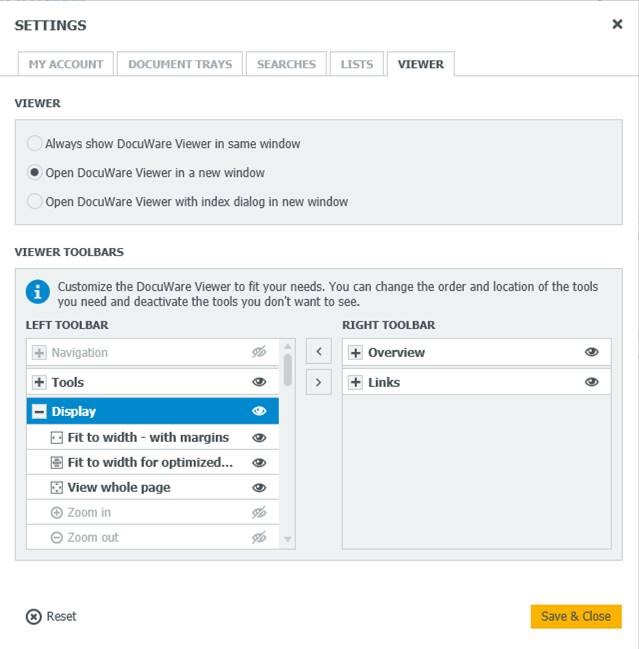The width and height of the screenshot is (639, 649).
Task: Click the Fit to width with margins icon
Action: click(56, 437)
